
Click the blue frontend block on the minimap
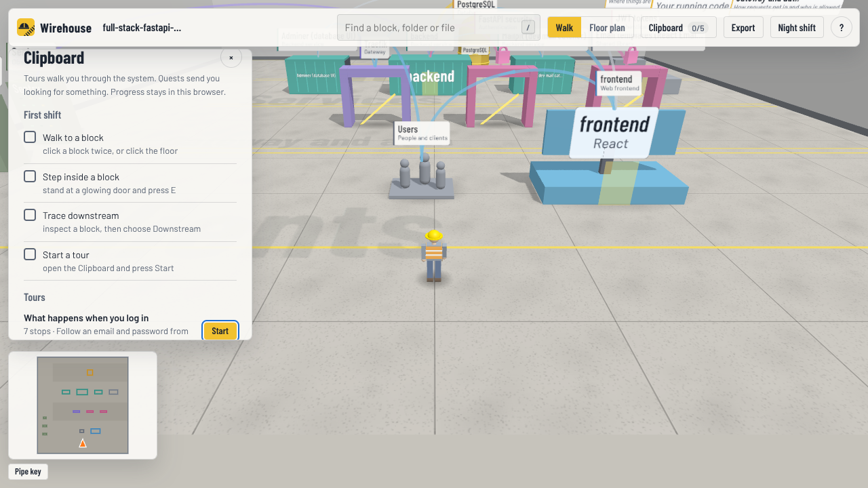[x=96, y=431]
